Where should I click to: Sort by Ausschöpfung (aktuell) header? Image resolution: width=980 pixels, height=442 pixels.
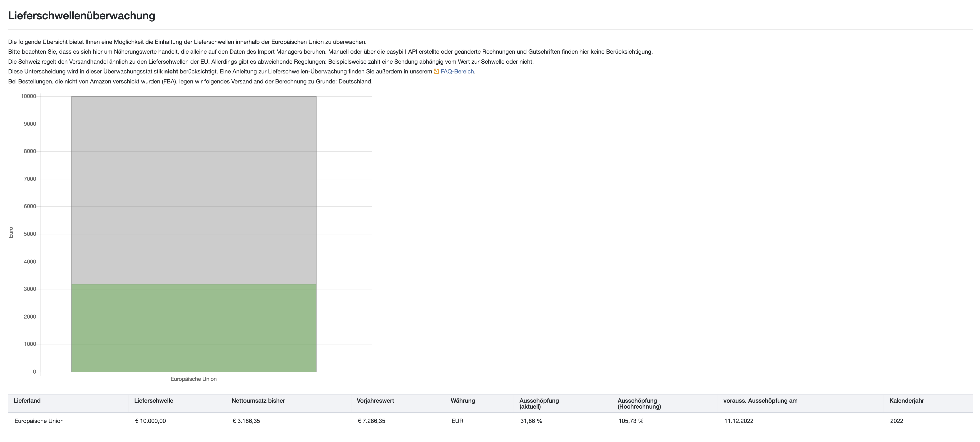pyautogui.click(x=539, y=403)
